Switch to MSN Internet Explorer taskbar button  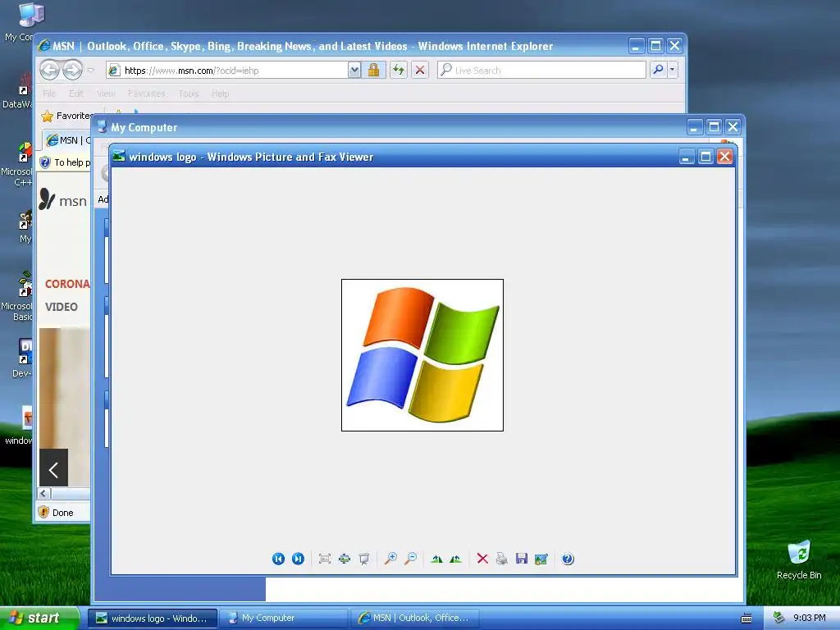[414, 619]
